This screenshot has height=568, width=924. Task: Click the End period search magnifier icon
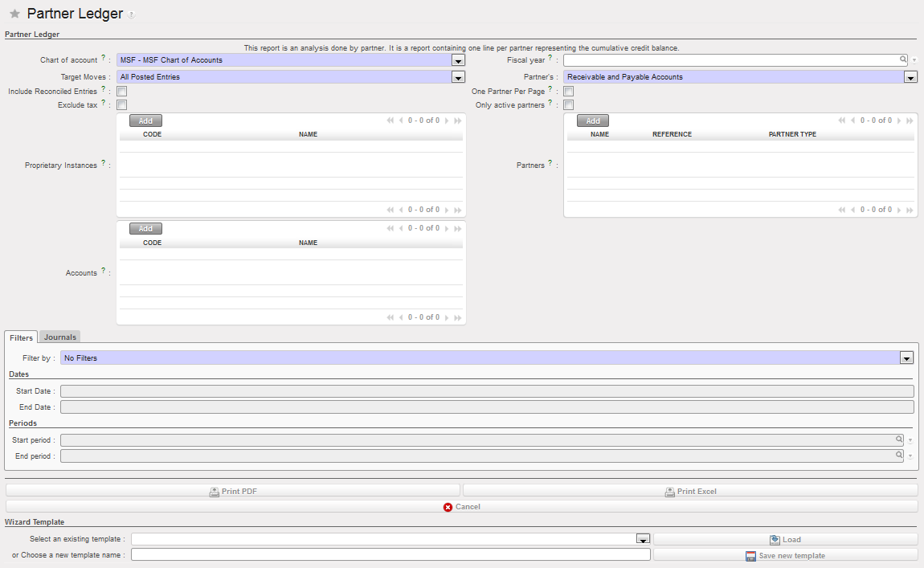900,456
